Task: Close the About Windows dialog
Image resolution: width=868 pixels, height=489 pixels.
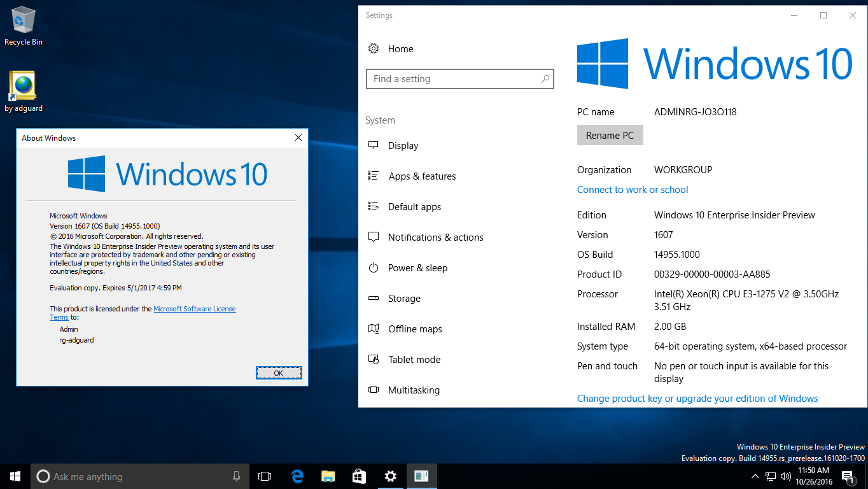Action: tap(298, 138)
